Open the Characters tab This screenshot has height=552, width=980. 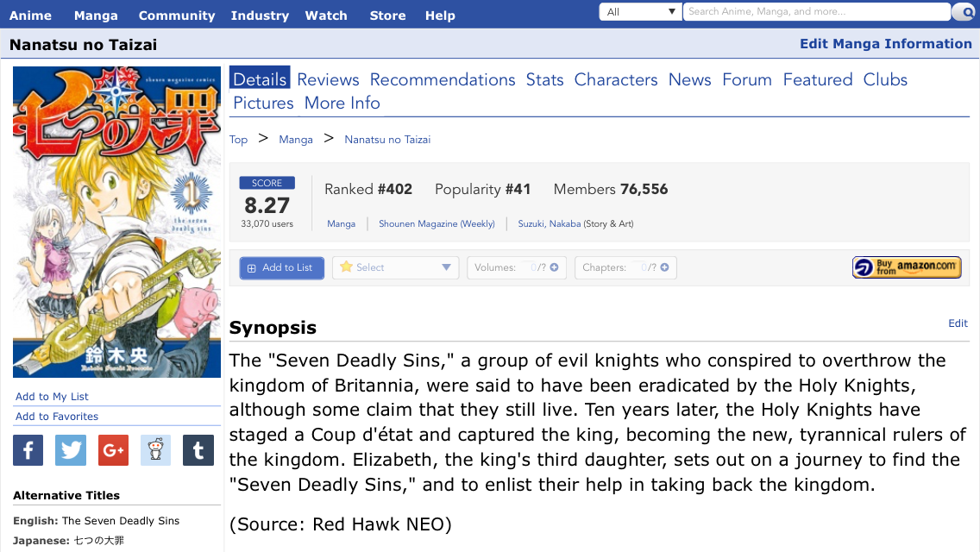pyautogui.click(x=616, y=80)
